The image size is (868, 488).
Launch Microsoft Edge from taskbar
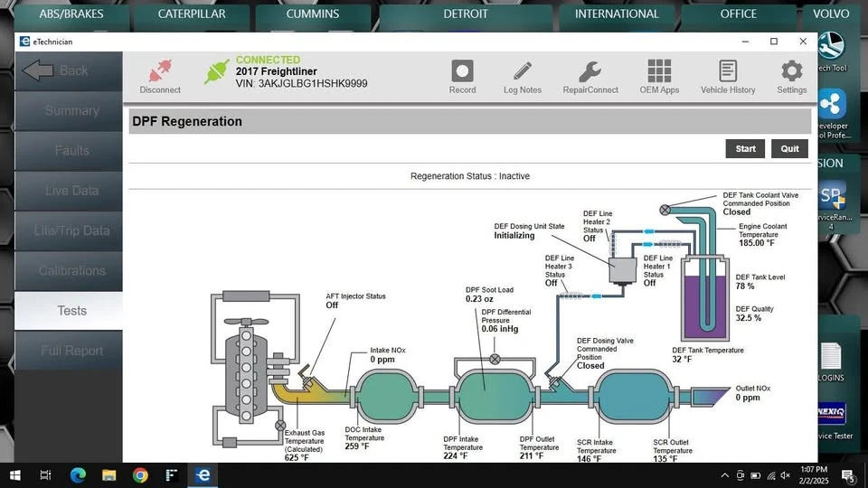[x=78, y=475]
